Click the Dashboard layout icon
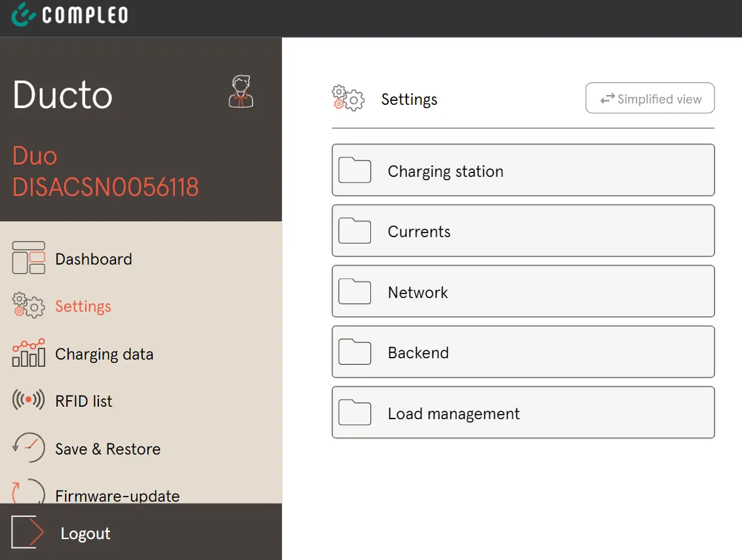Viewport: 742px width, 560px height. click(x=28, y=258)
